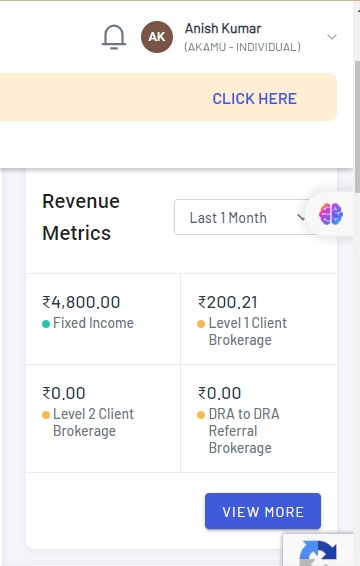This screenshot has height=566, width=360.
Task: Click the arrow in the Last 1 Month selector
Action: [x=300, y=217]
